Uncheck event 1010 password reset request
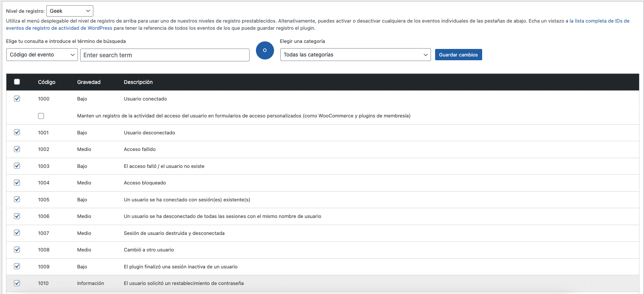Viewport: 644px width, 294px height. pos(17,283)
